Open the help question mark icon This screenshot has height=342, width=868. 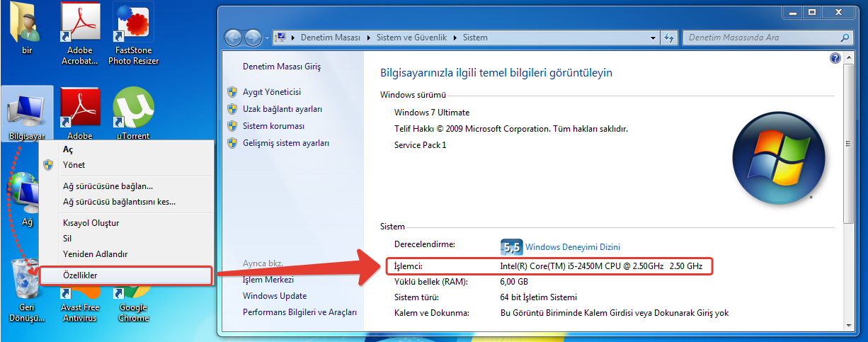pyautogui.click(x=835, y=59)
